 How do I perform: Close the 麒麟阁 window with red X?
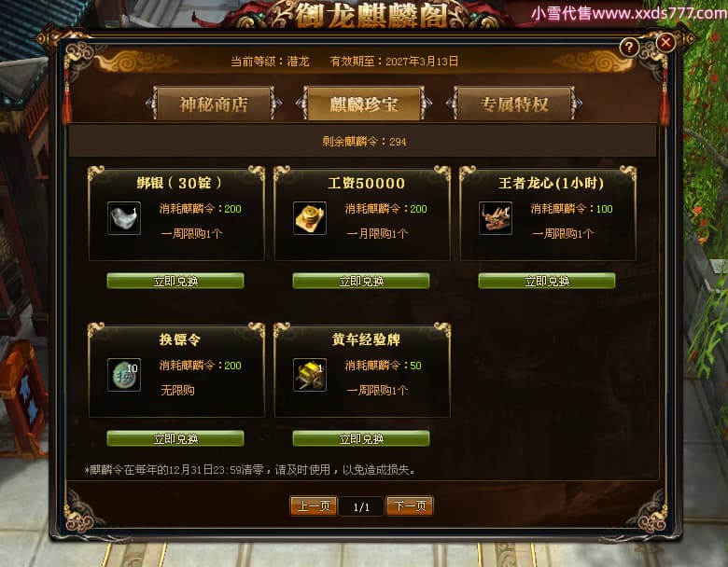[665, 43]
